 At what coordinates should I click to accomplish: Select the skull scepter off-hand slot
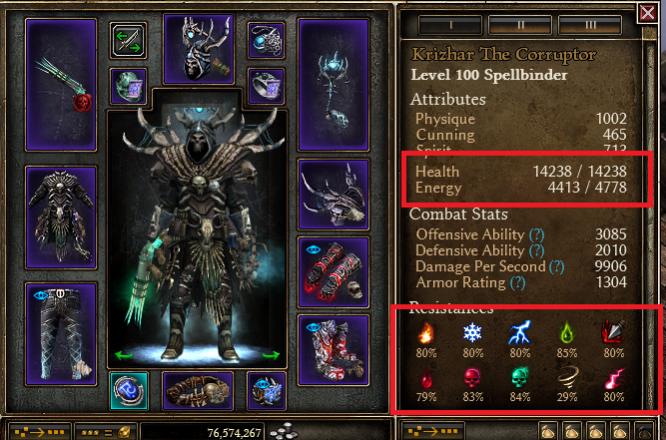tap(333, 85)
